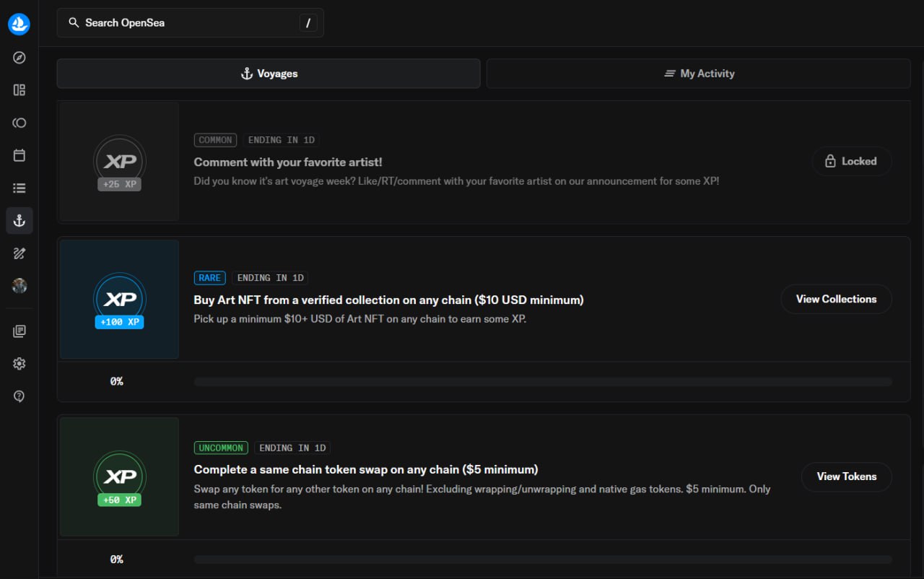
Task: Open the OpenSea logo home icon
Action: 19,24
